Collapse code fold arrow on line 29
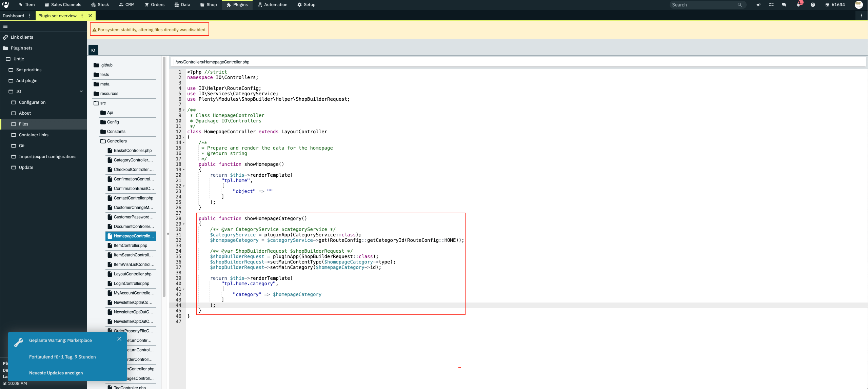 [x=184, y=224]
